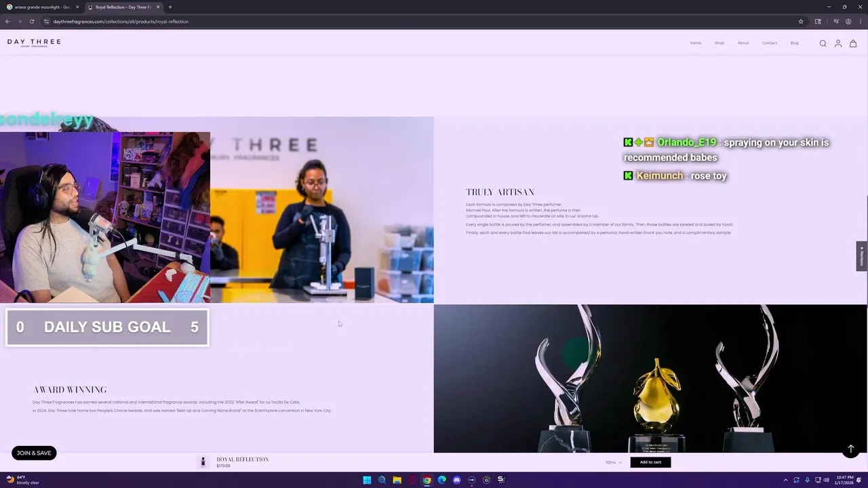Open File Explorer from the taskbar
This screenshot has width=868, height=488.
click(x=397, y=480)
